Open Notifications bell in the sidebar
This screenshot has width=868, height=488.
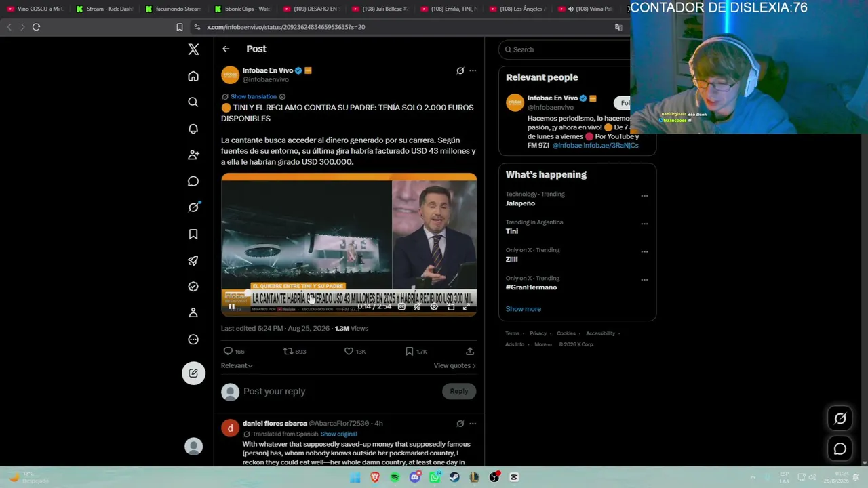(x=193, y=129)
